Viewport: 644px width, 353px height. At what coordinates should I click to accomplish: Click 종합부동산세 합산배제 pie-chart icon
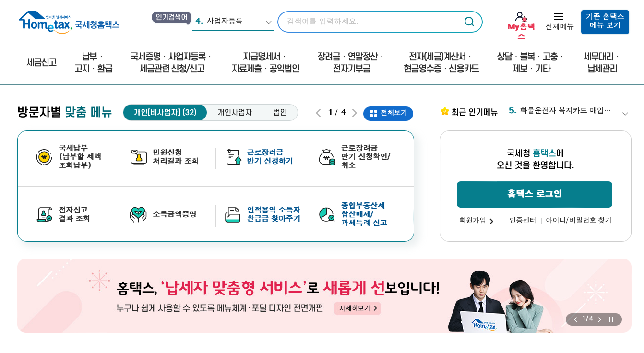pyautogui.click(x=327, y=214)
